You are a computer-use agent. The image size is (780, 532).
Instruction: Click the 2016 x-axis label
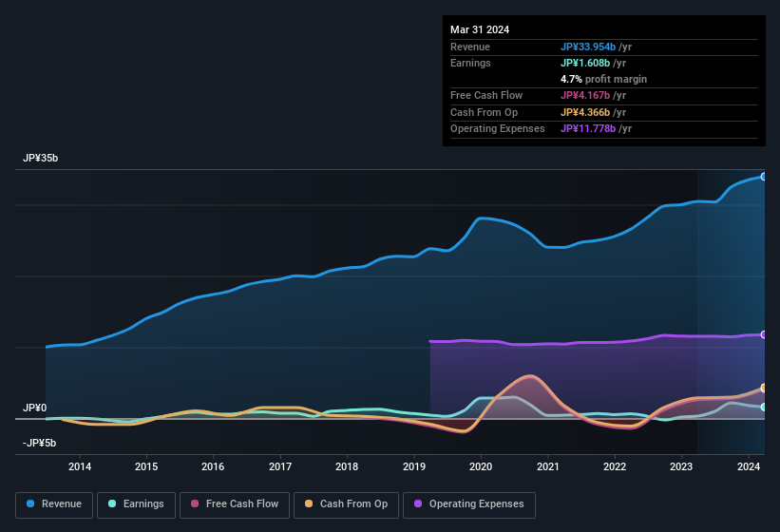pyautogui.click(x=213, y=466)
